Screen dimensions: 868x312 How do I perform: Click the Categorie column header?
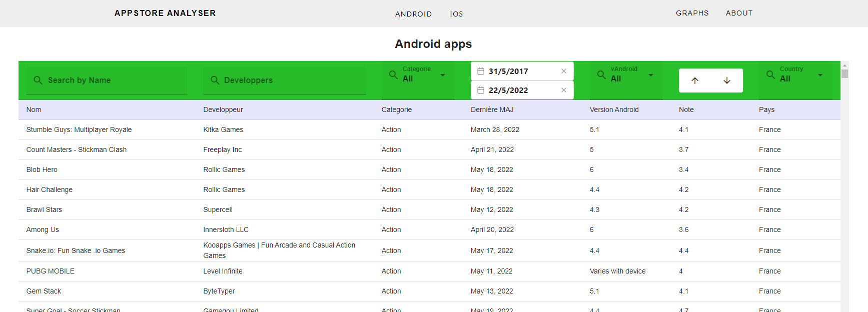point(397,109)
